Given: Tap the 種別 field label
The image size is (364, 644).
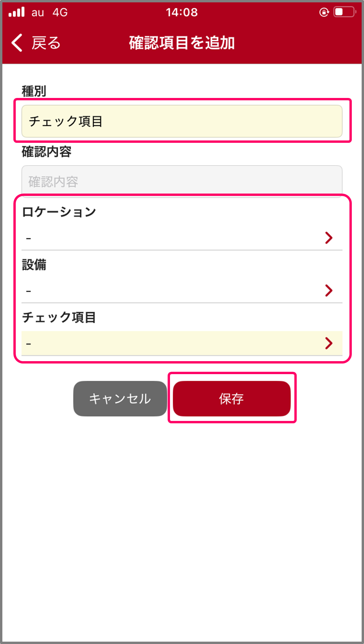Looking at the screenshot, I should pyautogui.click(x=34, y=91).
